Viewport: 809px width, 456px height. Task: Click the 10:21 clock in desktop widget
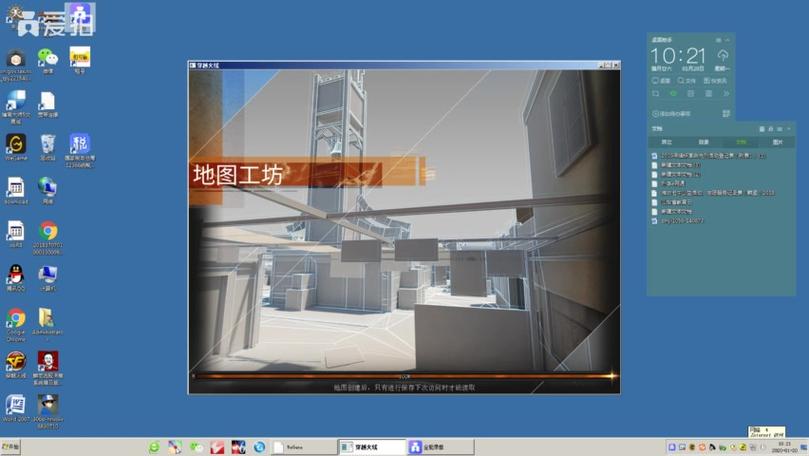pyautogui.click(x=677, y=56)
